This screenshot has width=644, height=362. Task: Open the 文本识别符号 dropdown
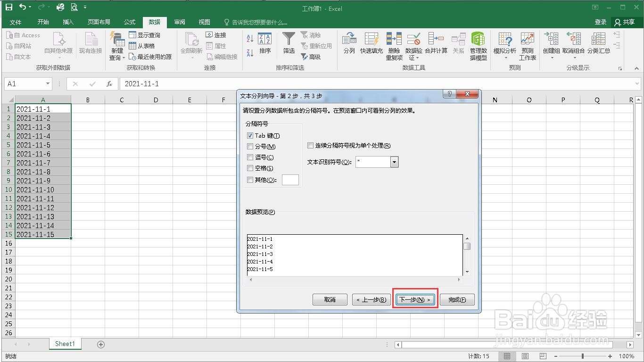394,162
